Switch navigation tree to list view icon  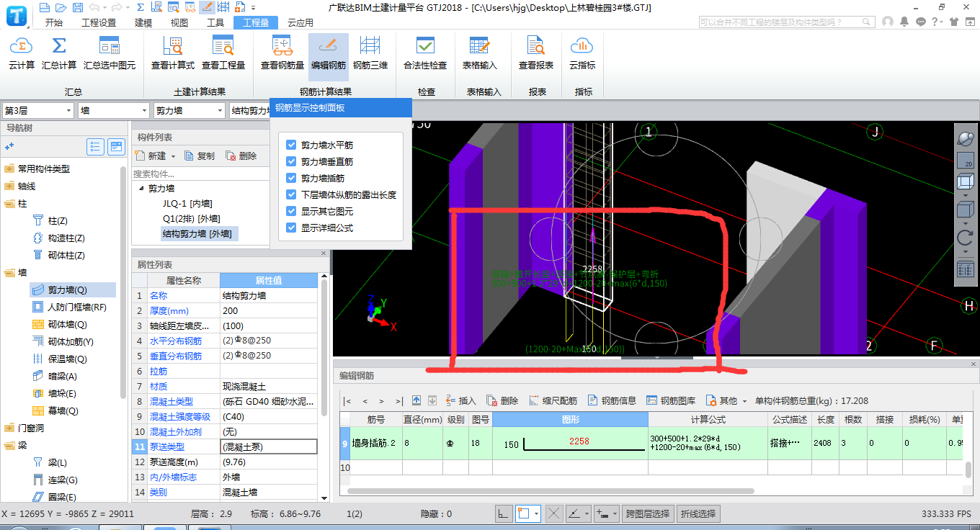[95, 147]
